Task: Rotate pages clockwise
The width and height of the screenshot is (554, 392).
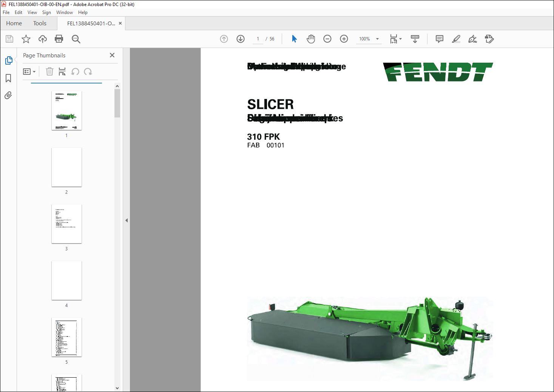Action: (x=88, y=71)
